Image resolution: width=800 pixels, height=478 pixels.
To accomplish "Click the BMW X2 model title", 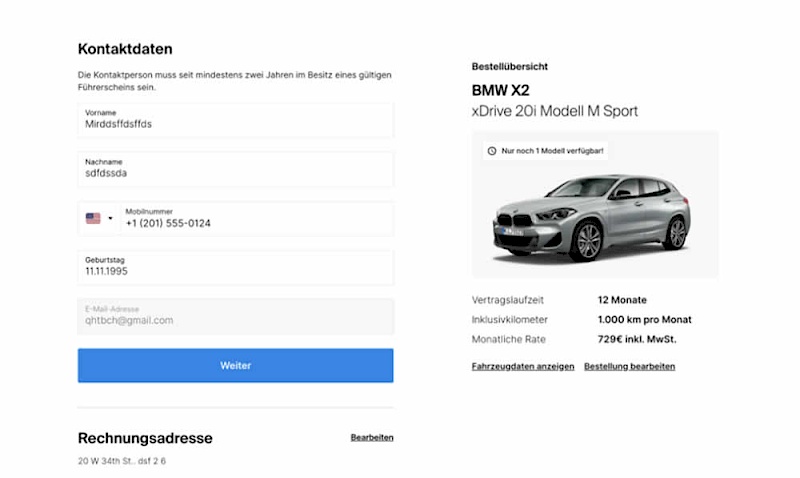I will pyautogui.click(x=500, y=90).
